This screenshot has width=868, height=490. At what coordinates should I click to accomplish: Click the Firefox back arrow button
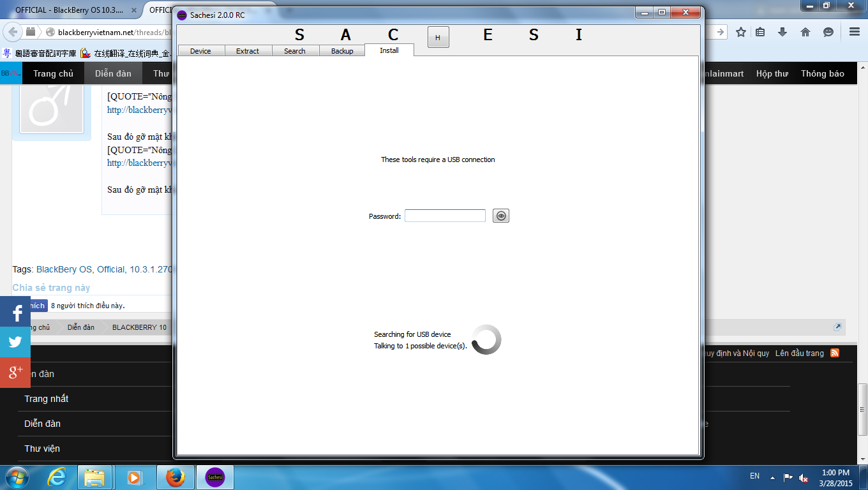[x=12, y=32]
